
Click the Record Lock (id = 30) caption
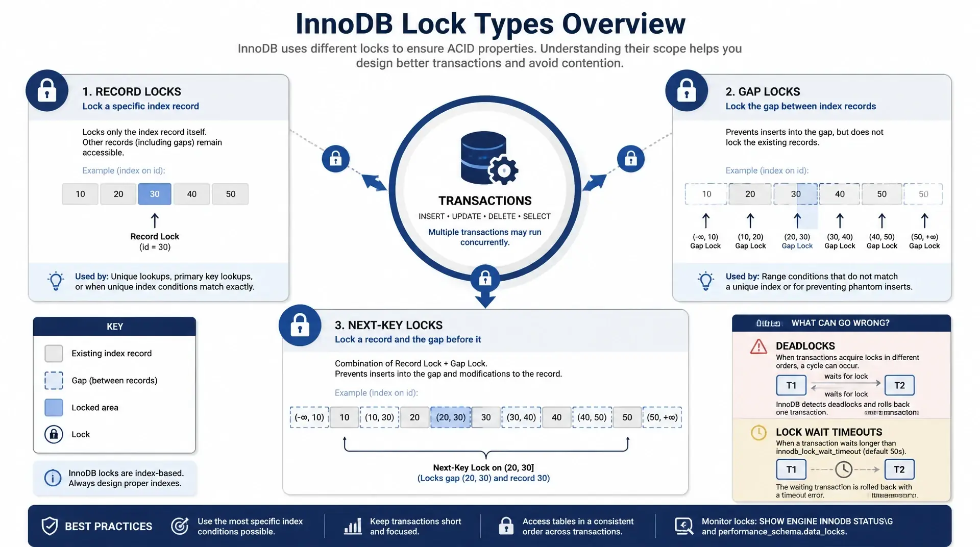(x=155, y=241)
